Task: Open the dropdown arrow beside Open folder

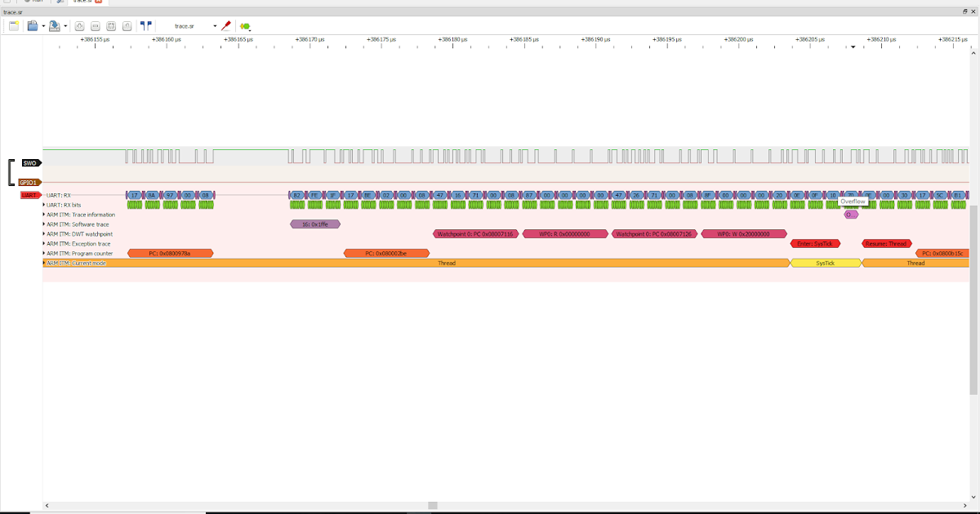Action: click(x=43, y=26)
